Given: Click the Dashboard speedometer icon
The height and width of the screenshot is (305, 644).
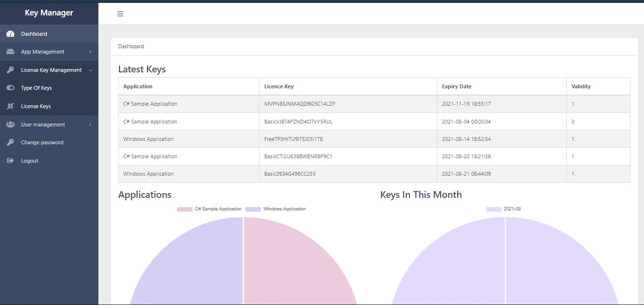Looking at the screenshot, I should (x=10, y=34).
